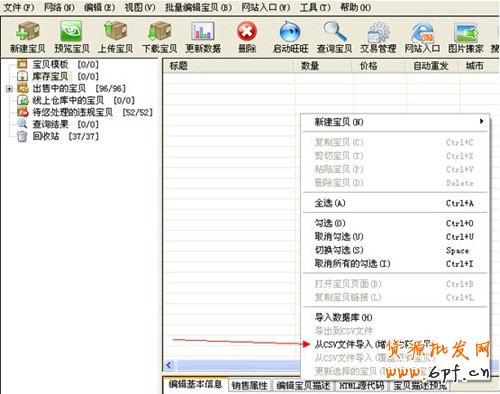This screenshot has height=394, width=500.
Task: Sort by the 标题 column header
Action: (x=229, y=66)
